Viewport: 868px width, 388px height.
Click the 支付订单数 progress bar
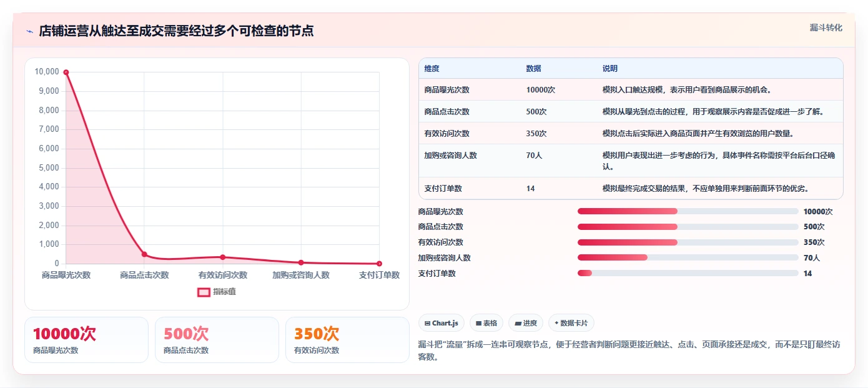(688, 273)
